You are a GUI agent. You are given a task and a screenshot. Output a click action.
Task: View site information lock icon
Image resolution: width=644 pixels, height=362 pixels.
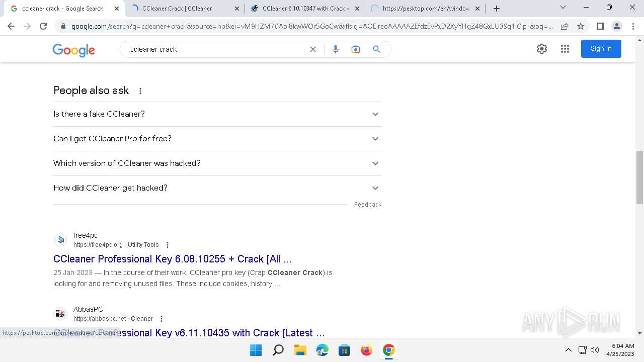[63, 26]
